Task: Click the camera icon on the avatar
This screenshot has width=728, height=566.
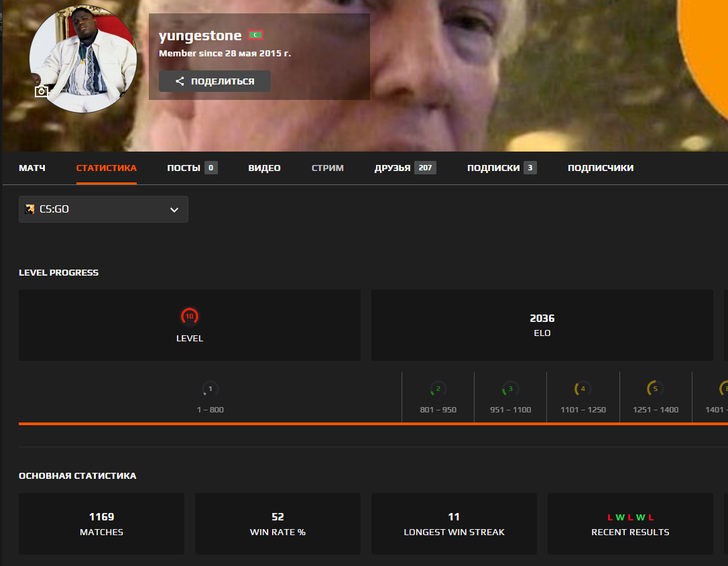Action: point(42,91)
